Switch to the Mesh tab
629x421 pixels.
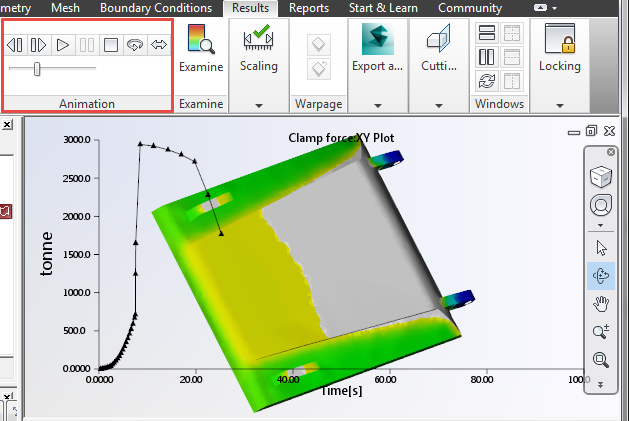pos(65,8)
